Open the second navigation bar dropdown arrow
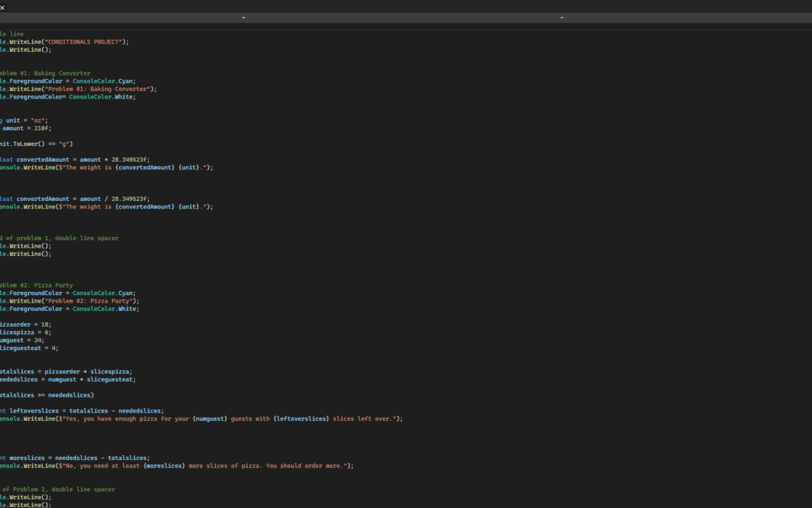Viewport: 812px width, 508px height. 562,17
